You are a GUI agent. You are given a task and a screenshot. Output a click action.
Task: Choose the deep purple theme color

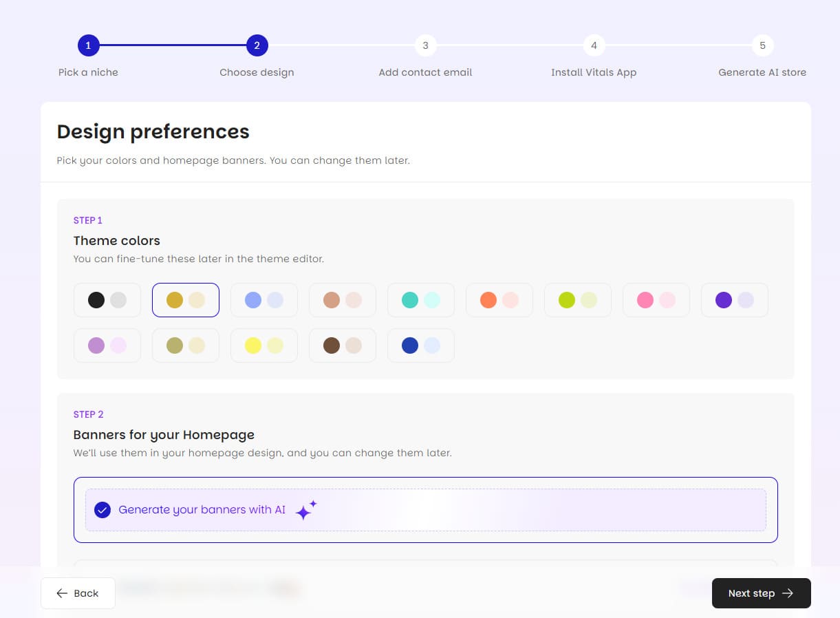point(735,300)
